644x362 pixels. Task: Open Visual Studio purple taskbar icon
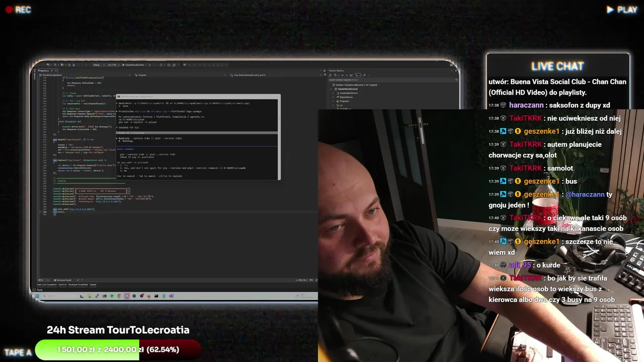[171, 296]
